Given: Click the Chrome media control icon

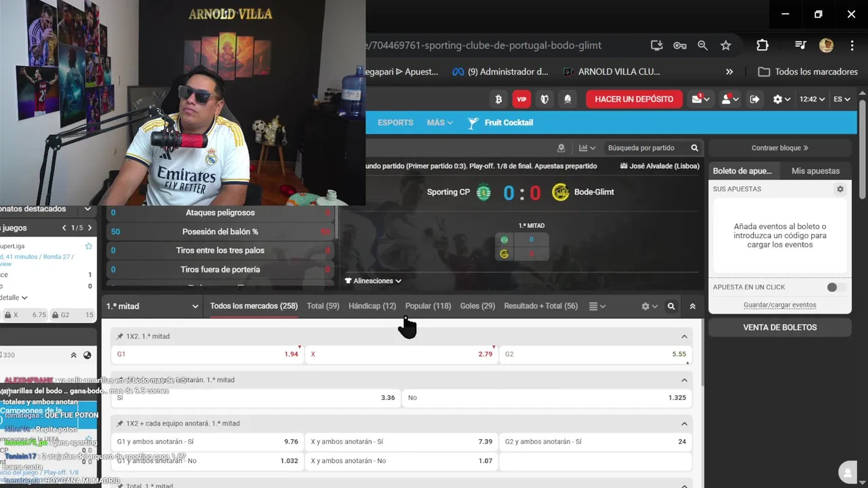Looking at the screenshot, I should pos(801,45).
